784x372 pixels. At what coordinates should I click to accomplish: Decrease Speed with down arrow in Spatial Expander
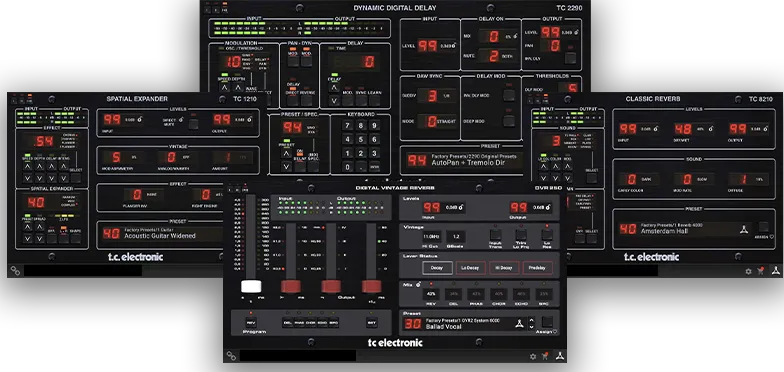coord(28,178)
